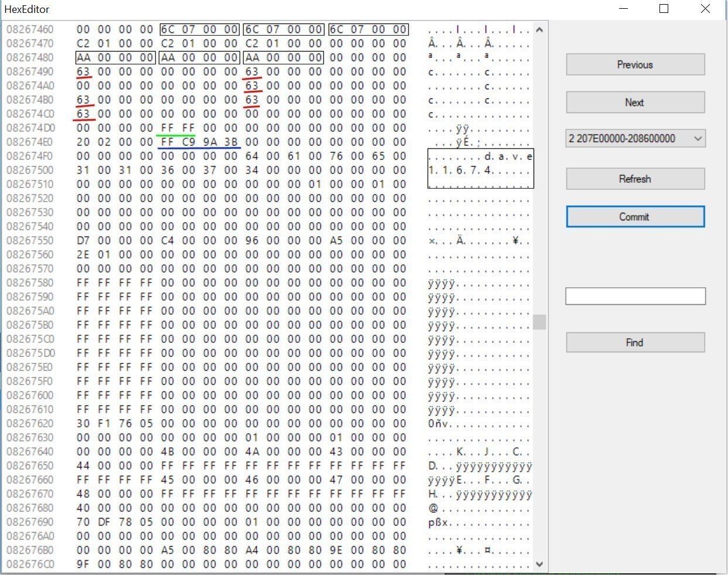Screen dimensions: 728x575
Task: Click byte 96 in row 08267550
Action: pos(252,240)
